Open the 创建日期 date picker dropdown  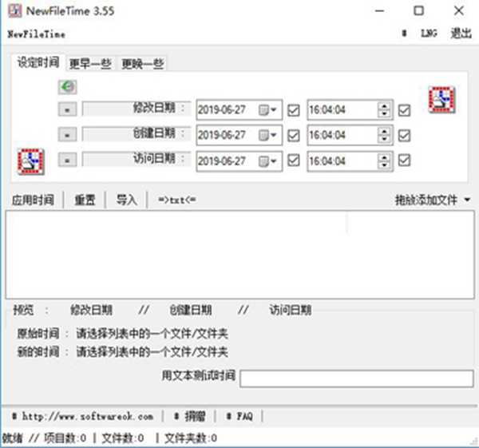tap(268, 135)
